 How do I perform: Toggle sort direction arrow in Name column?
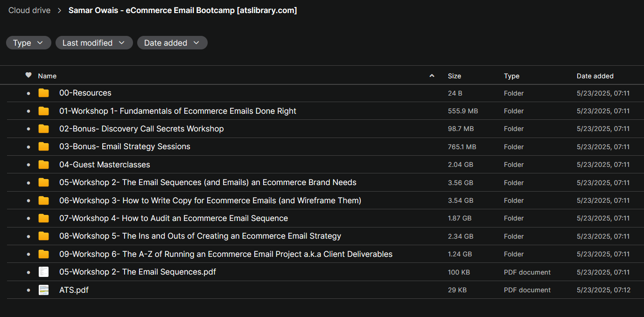(x=432, y=76)
